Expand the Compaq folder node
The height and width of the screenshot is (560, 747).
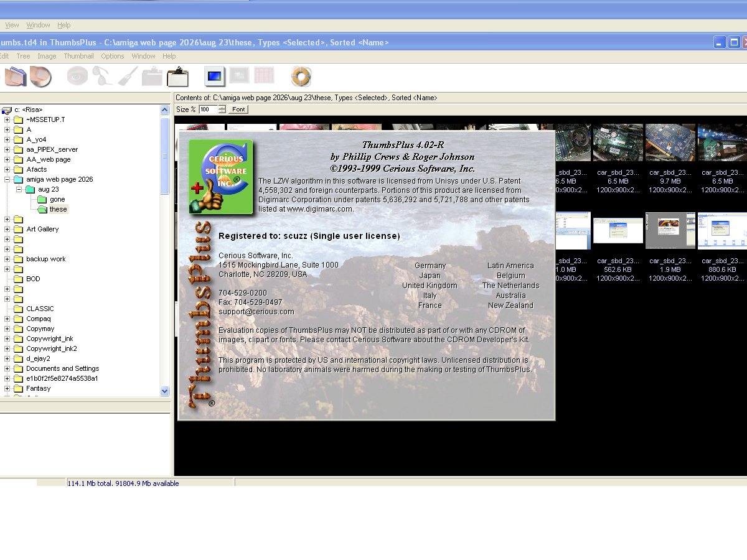7,319
